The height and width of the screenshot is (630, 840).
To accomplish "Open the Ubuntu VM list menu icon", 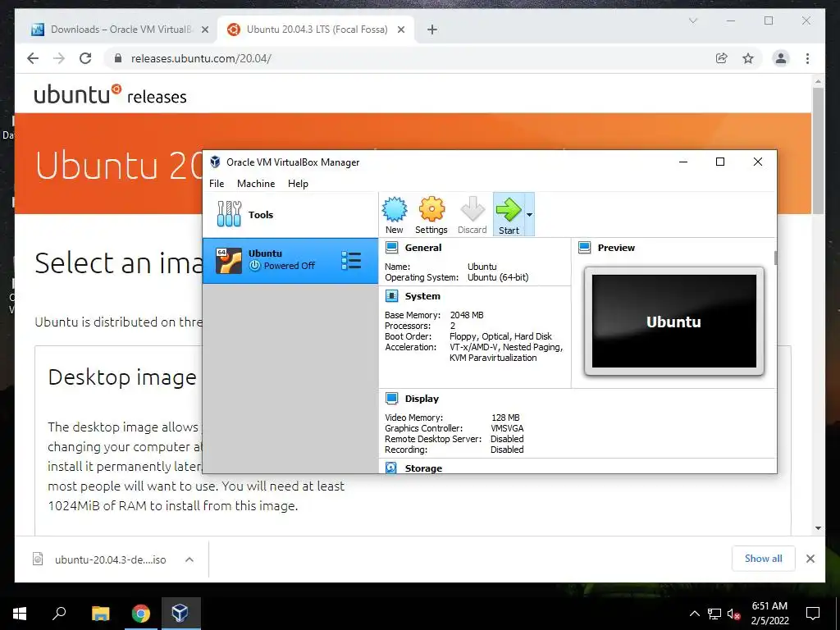I will [x=351, y=260].
